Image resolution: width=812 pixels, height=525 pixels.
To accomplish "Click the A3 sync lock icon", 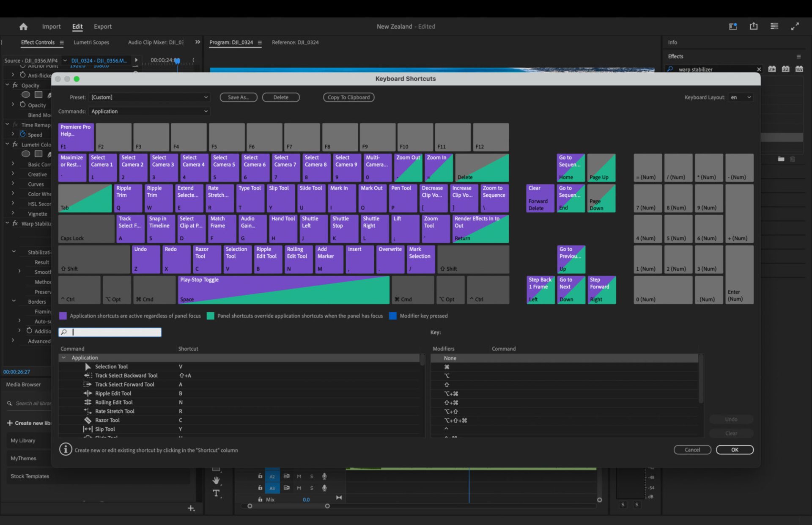I will pyautogui.click(x=286, y=488).
